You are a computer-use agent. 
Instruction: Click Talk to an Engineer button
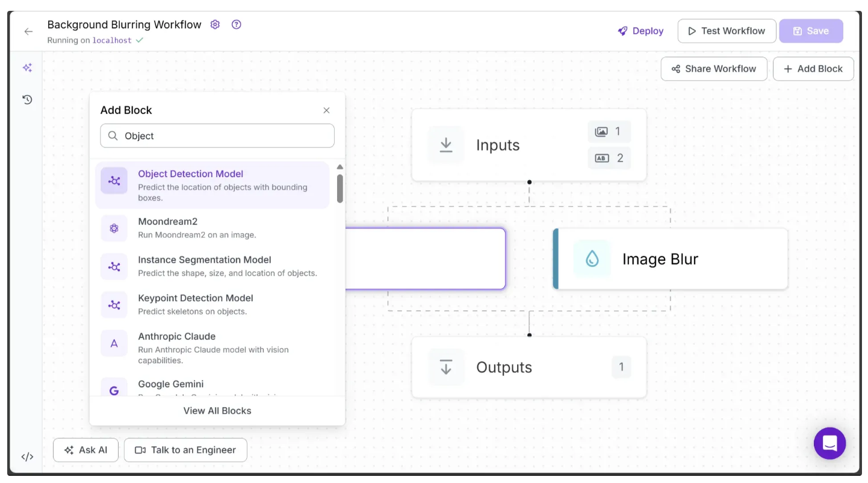coord(185,450)
